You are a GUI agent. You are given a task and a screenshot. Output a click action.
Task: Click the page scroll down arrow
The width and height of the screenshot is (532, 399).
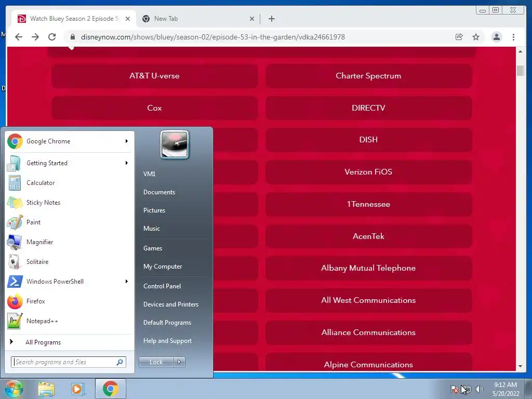[520, 366]
